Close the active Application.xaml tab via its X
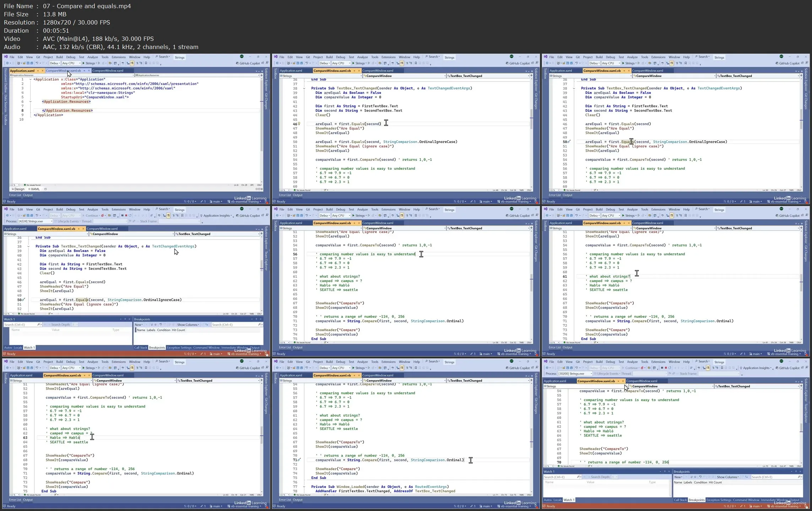This screenshot has height=511, width=812. pyautogui.click(x=42, y=71)
